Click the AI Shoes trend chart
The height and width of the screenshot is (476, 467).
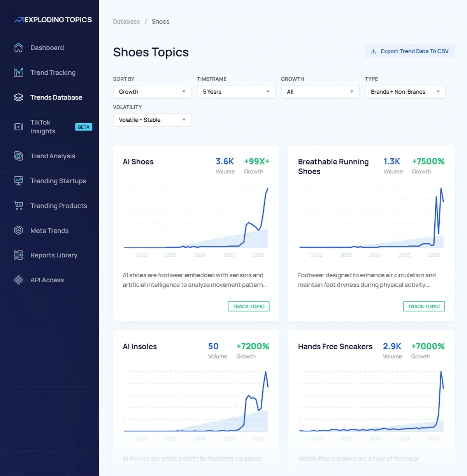[x=196, y=218]
